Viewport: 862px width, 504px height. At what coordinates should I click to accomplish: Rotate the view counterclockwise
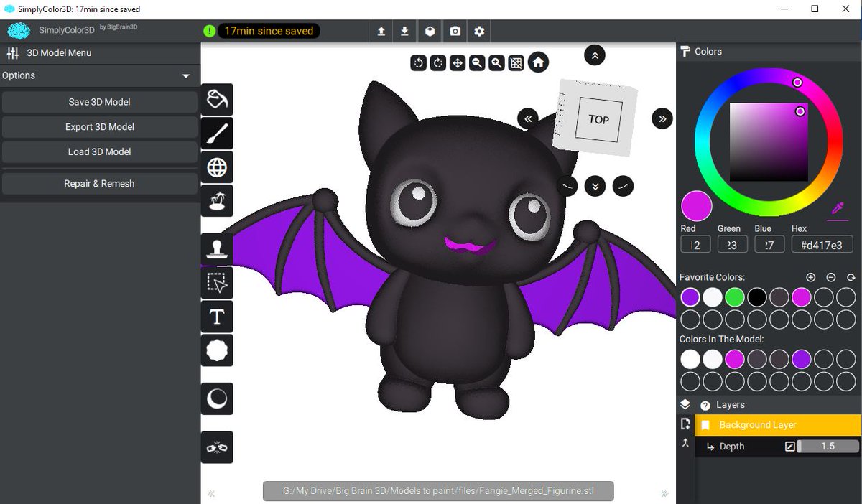point(419,63)
